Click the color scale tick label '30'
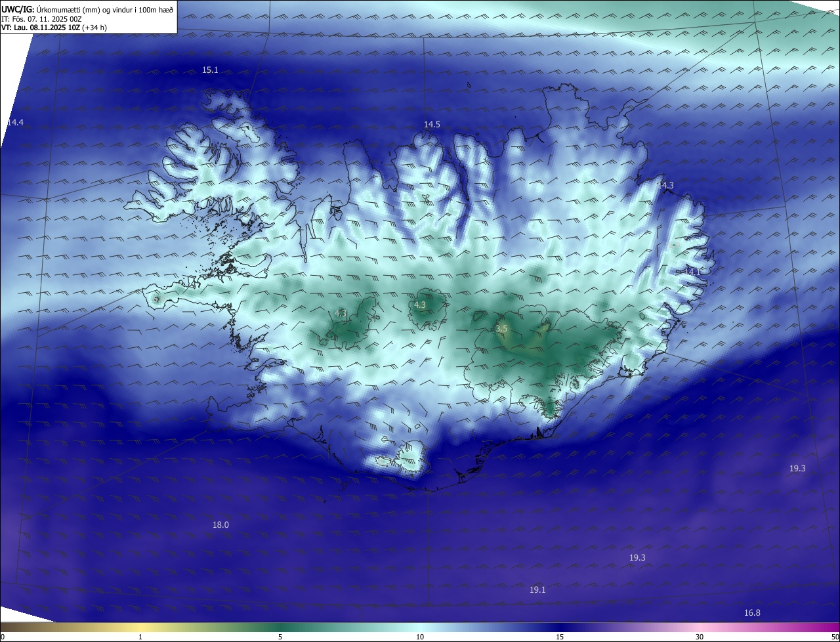This screenshot has height=642, width=840. point(700,637)
